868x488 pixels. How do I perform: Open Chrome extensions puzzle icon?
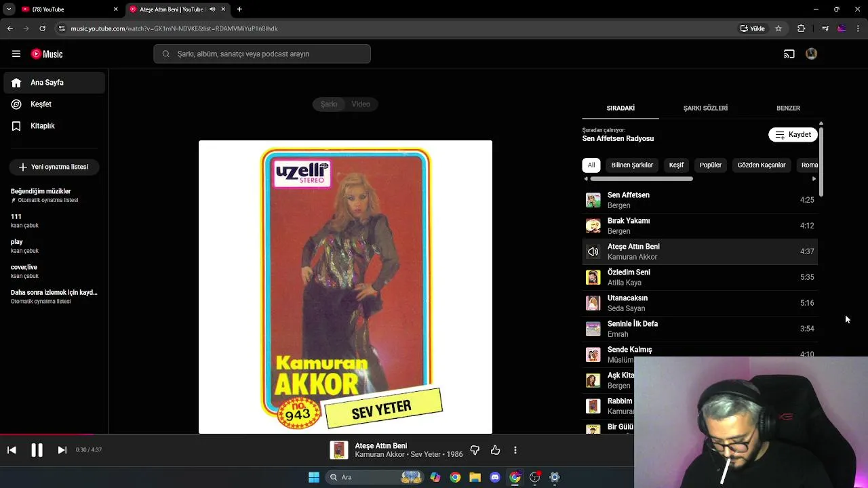click(802, 28)
